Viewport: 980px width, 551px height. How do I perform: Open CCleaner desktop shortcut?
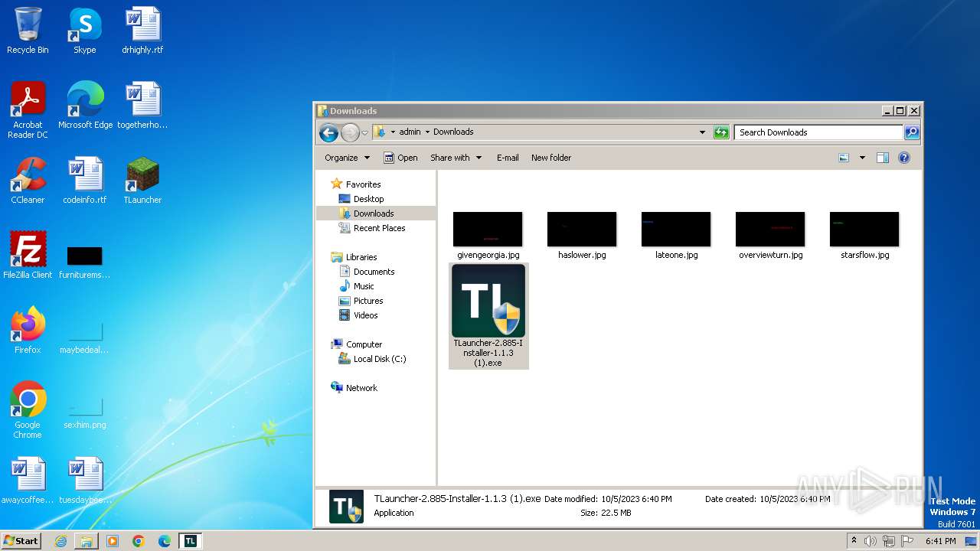pyautogui.click(x=28, y=181)
